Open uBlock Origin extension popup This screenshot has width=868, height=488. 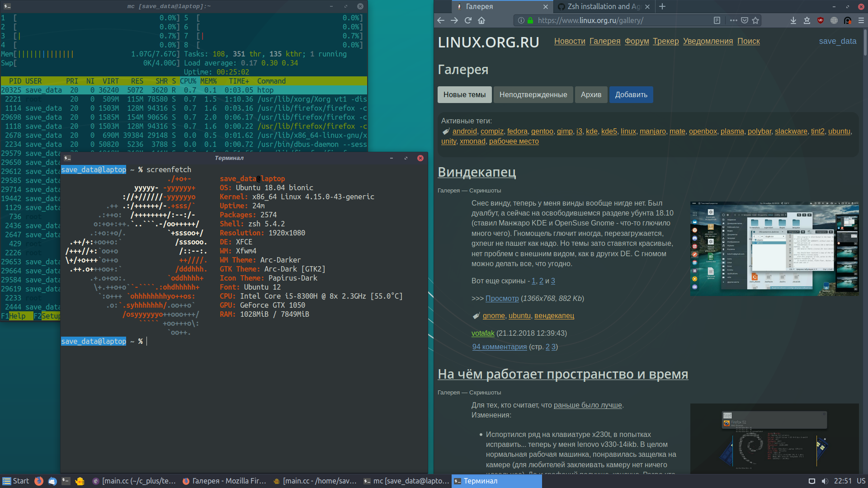[821, 20]
